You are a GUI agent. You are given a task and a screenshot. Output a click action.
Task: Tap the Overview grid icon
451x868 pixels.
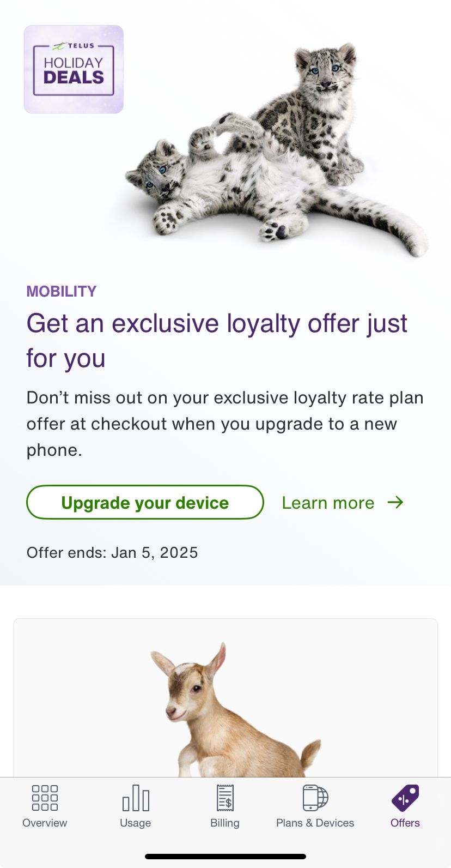(x=45, y=798)
